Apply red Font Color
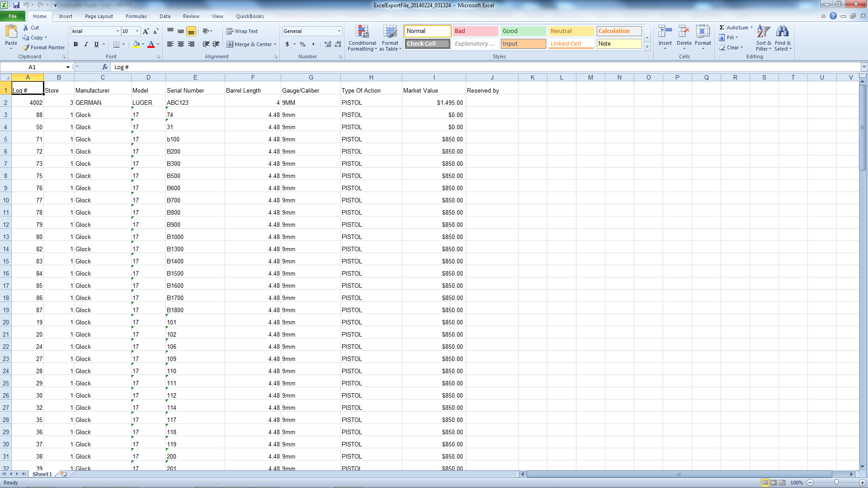The width and height of the screenshot is (868, 488). click(151, 44)
